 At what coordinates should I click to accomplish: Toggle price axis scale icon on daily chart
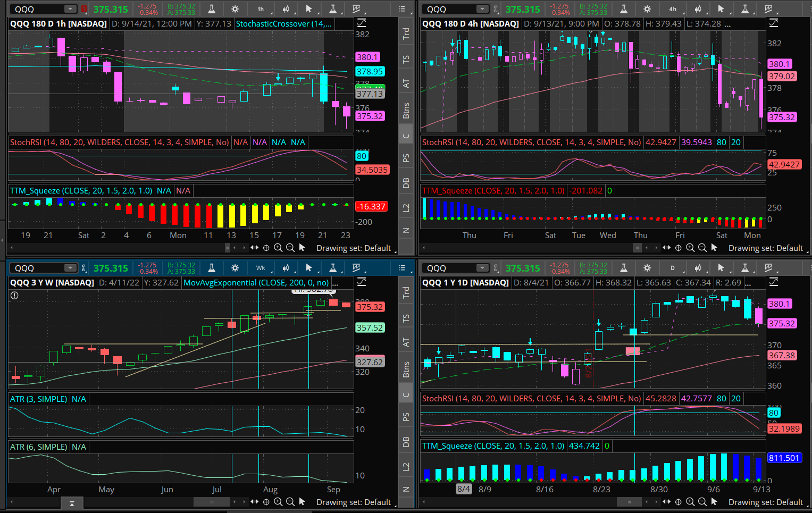coord(774,282)
